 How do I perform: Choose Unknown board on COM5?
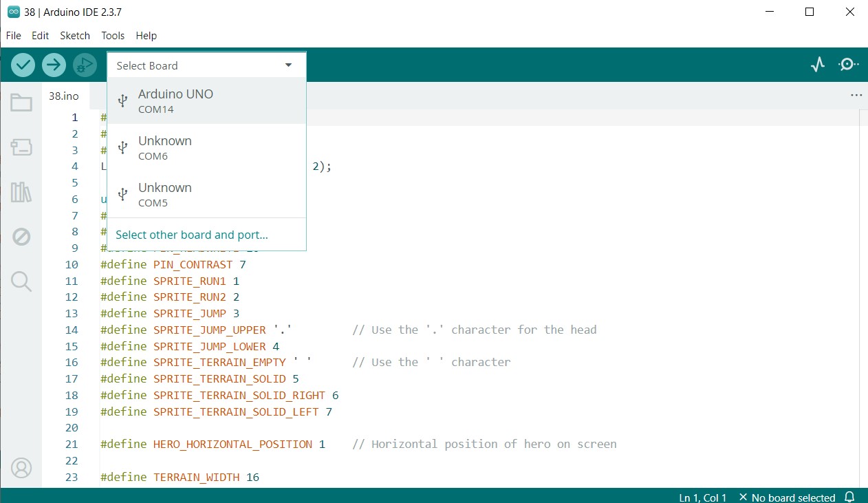click(x=207, y=194)
